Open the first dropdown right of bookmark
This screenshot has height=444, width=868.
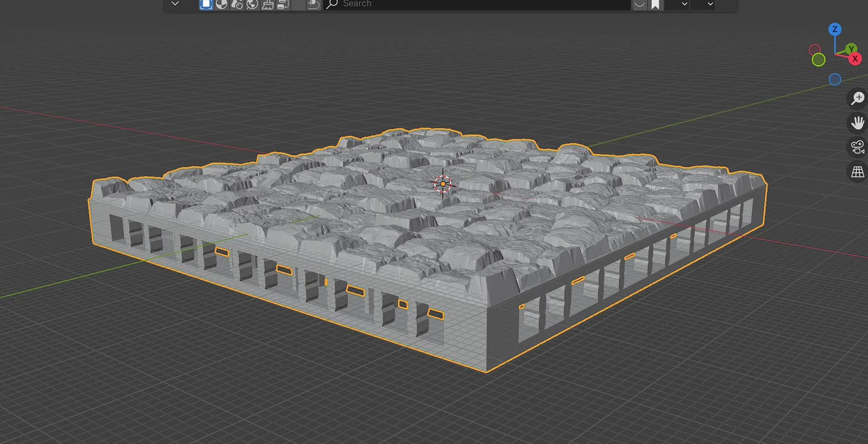[x=684, y=5]
